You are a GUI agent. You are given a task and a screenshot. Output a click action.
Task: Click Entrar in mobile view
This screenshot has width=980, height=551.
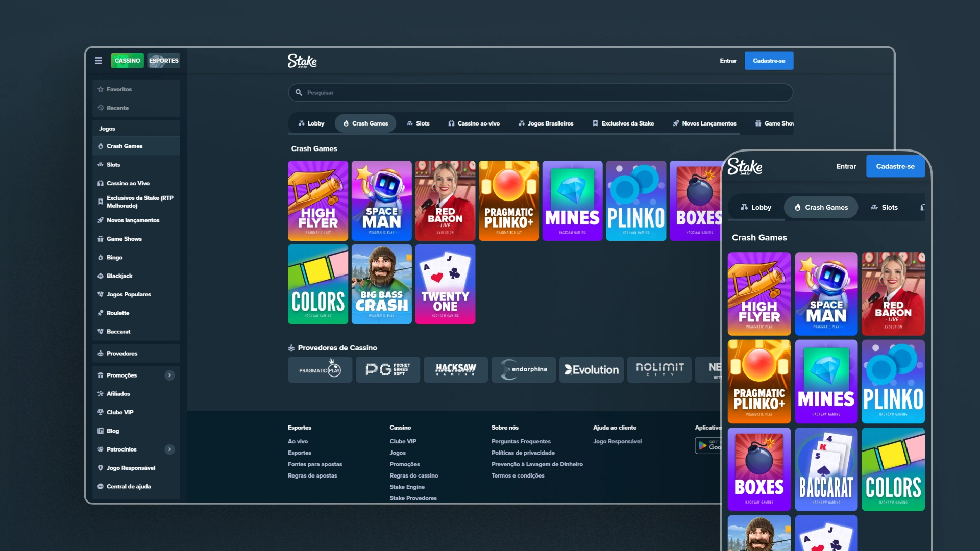click(846, 166)
